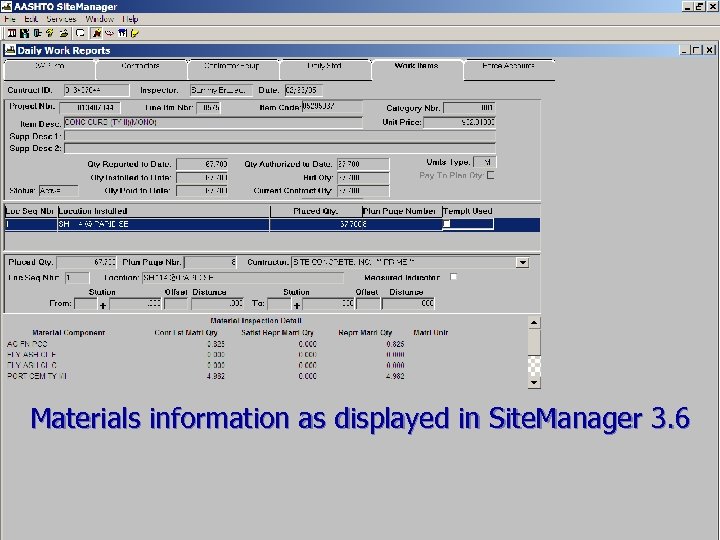The width and height of the screenshot is (720, 540).
Task: Click the Supp Desc 1 field
Action: [280, 136]
